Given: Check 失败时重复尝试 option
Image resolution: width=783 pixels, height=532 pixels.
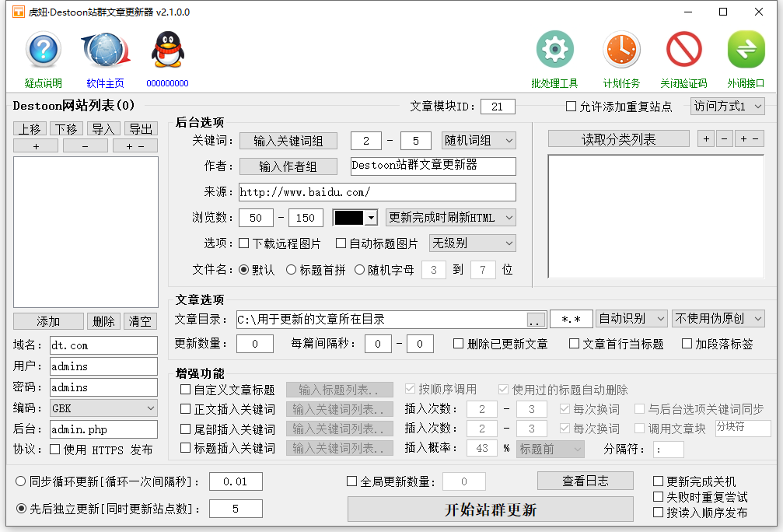Looking at the screenshot, I should click(658, 496).
